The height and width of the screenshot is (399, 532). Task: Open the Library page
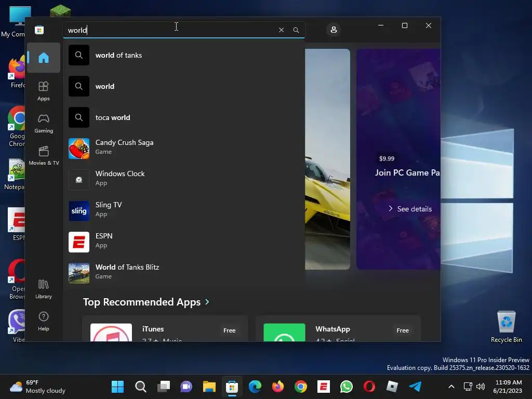(44, 289)
